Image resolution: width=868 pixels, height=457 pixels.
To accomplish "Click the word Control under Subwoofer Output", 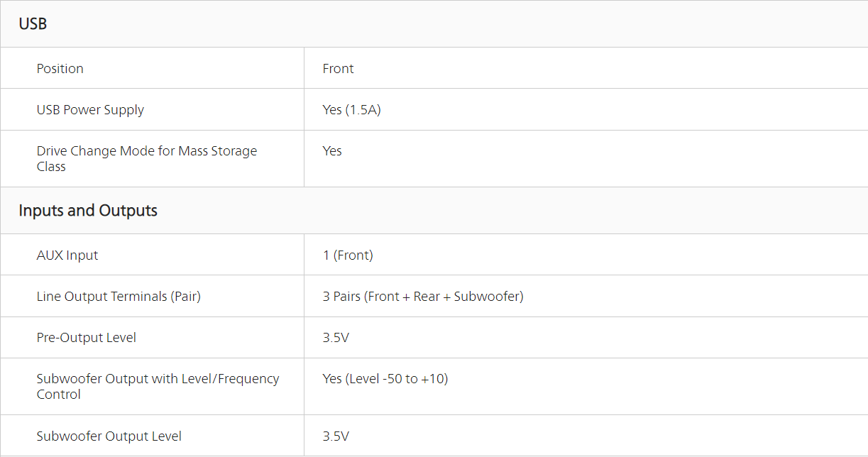I will [x=59, y=395].
